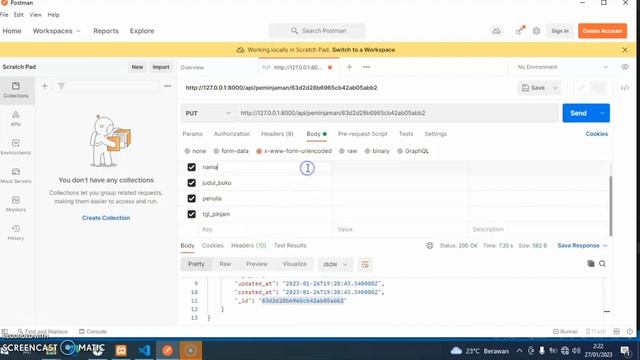Open the Edit menu
640x360 pixels.
[x=19, y=15]
